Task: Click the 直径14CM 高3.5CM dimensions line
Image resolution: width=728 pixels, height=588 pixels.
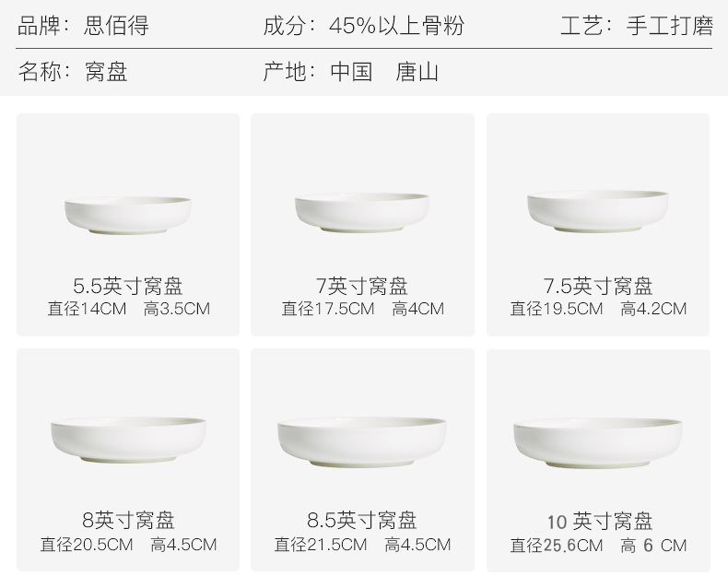Action: 129,309
